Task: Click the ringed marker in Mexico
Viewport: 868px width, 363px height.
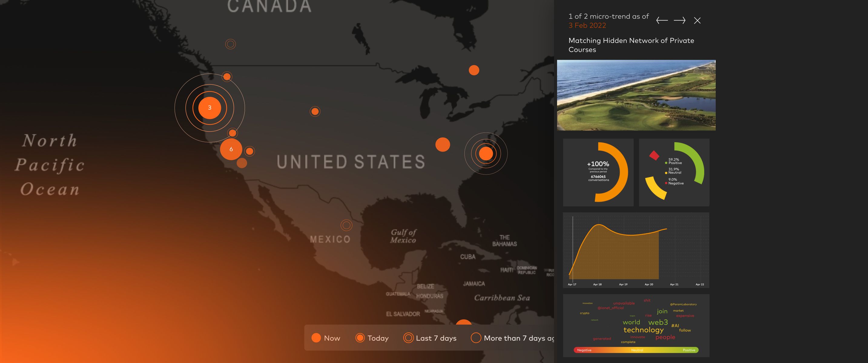Action: 346,225
